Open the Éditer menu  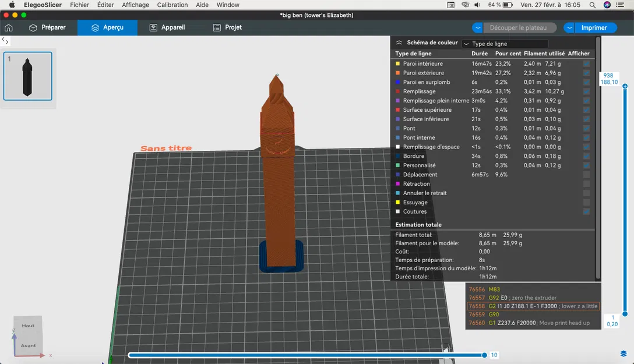coord(105,5)
